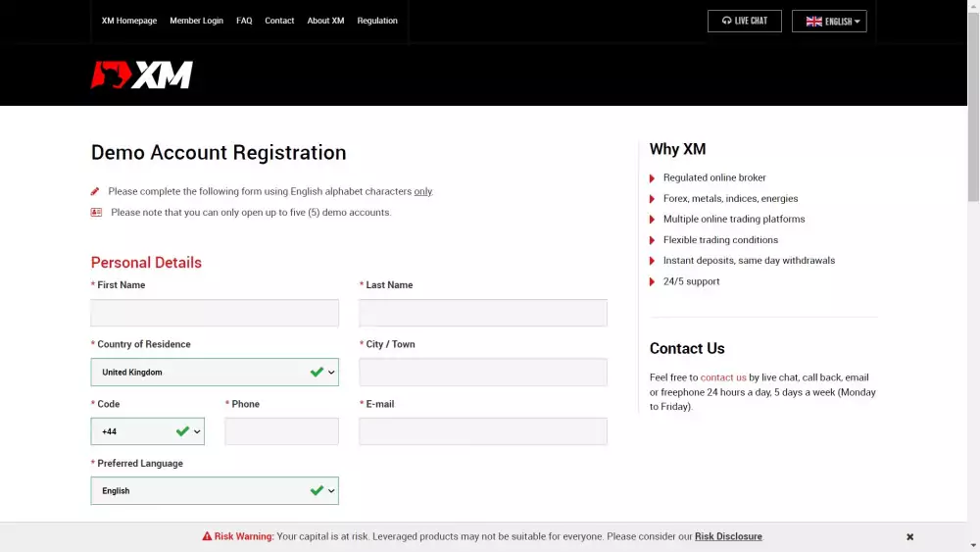Open the Regulation menu item

coord(377,21)
